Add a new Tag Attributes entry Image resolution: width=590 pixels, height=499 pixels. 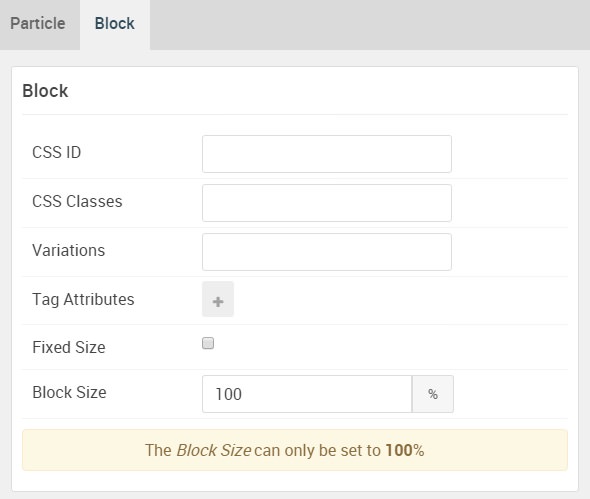[x=218, y=299]
